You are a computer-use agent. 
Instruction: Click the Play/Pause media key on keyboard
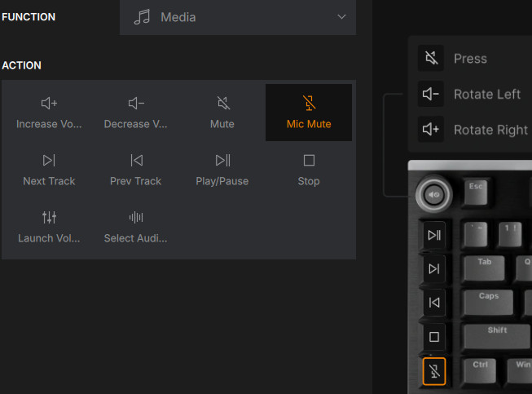[434, 235]
